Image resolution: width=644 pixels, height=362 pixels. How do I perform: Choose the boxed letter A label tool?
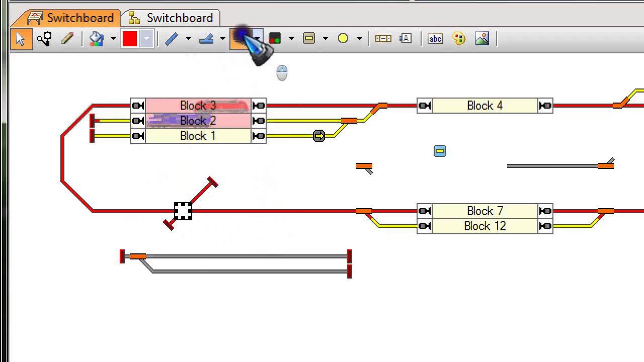[x=406, y=39]
